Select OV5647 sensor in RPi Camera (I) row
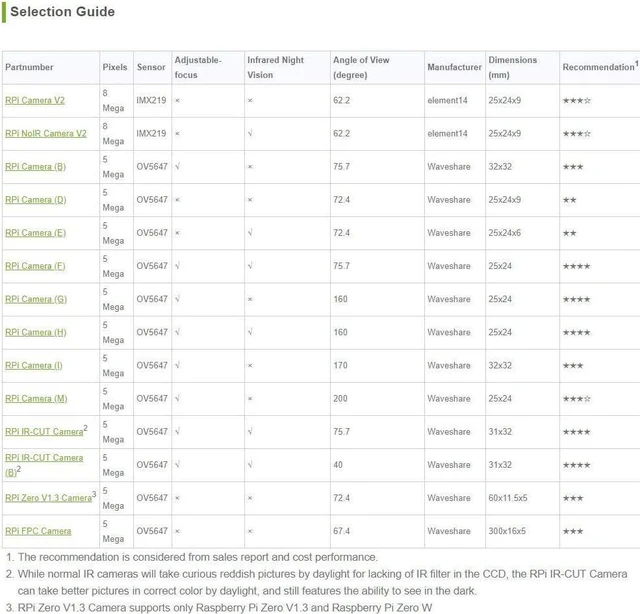 point(152,365)
